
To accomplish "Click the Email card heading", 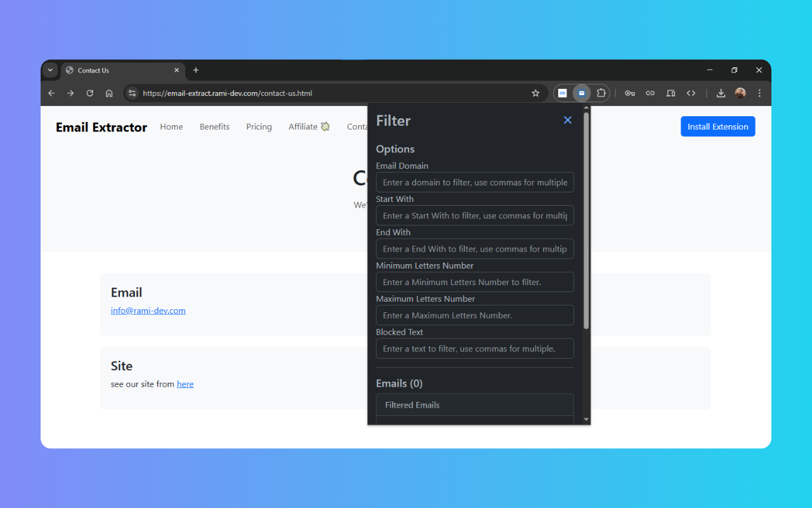I will (126, 293).
